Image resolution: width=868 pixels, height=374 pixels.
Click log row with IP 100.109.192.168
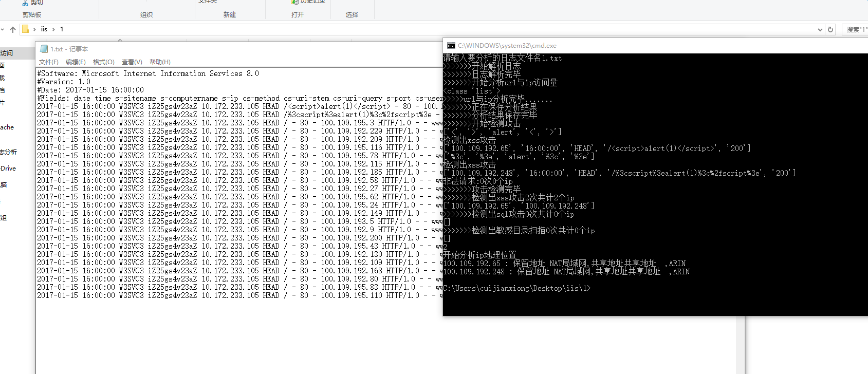[239, 271]
